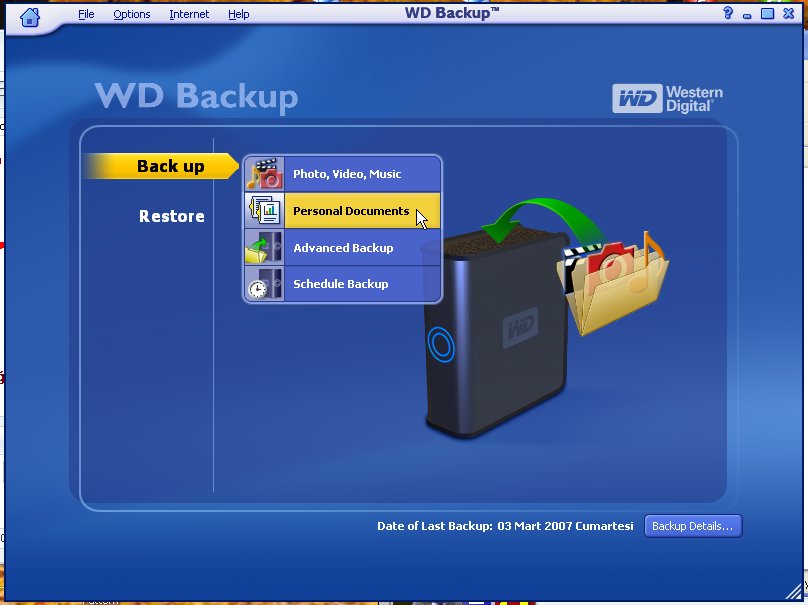Open the File menu

(x=86, y=14)
